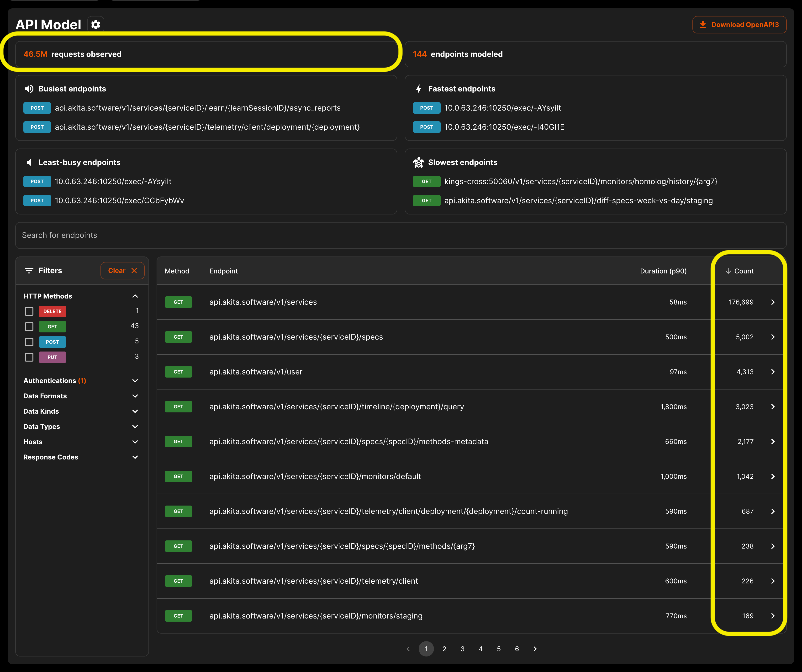Go to next page arrow
Viewport: 802px width, 672px height.
(x=535, y=649)
